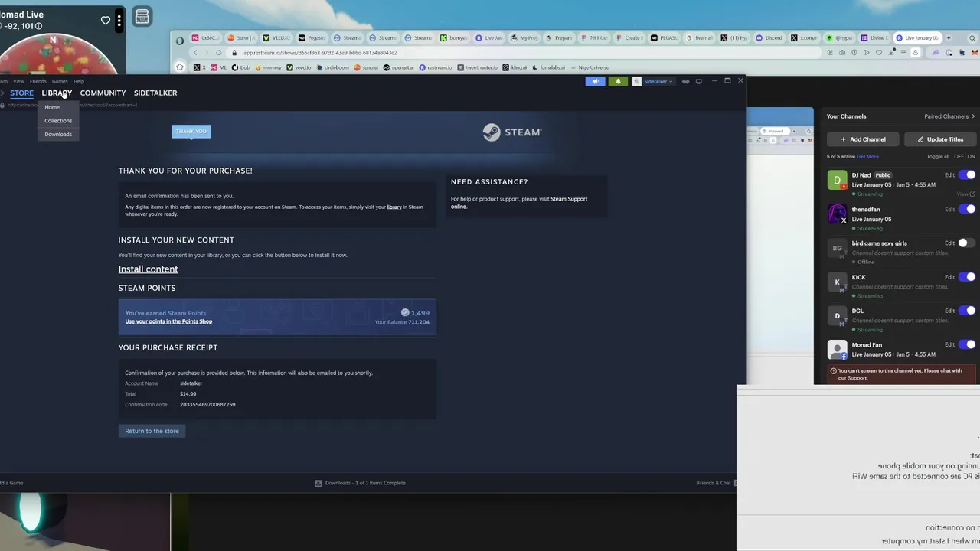Image resolution: width=980 pixels, height=551 pixels.
Task: Expand Paired Channels in Restream
Action: [x=949, y=116]
